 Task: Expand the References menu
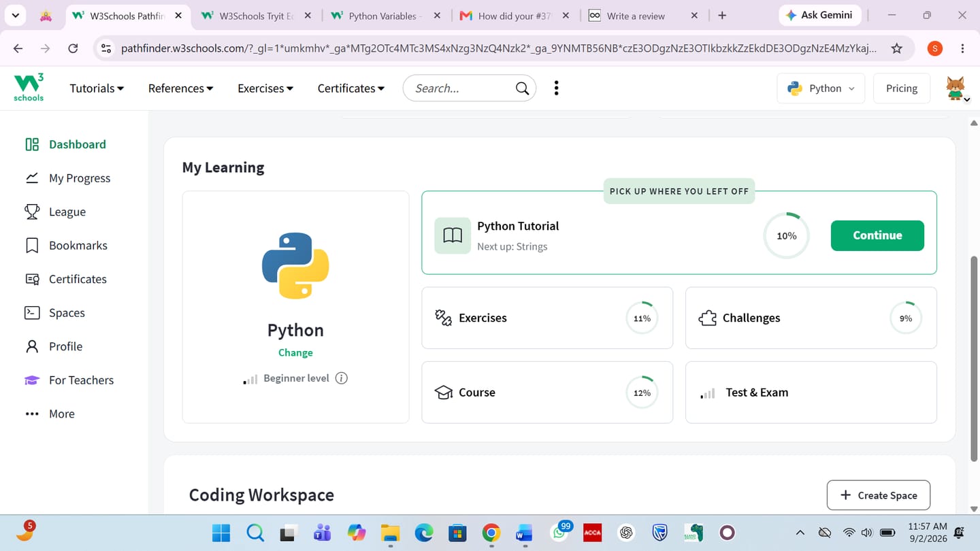(181, 88)
